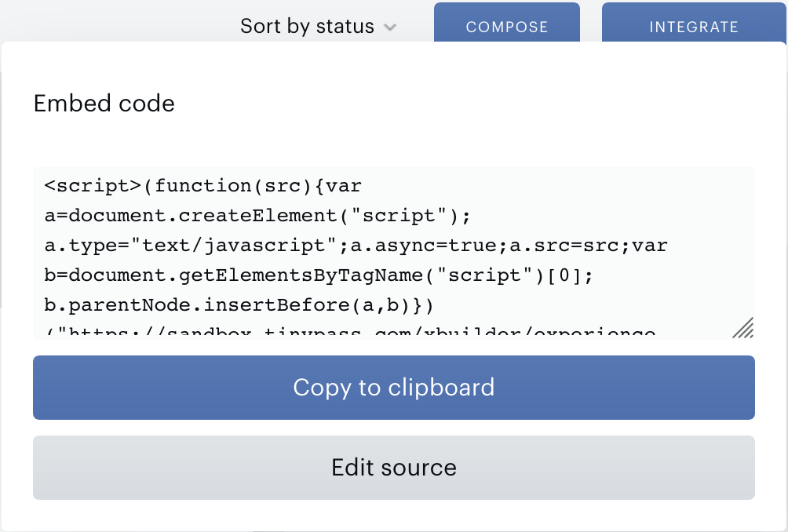Open the INTEGRATE tab button
This screenshot has height=532, width=788.
coord(694,24)
